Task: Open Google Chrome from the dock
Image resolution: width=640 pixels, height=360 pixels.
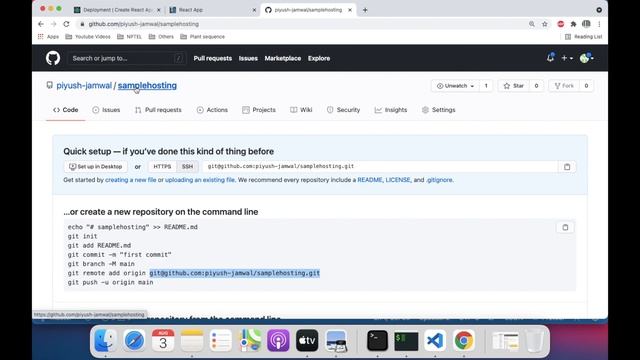Action: [x=464, y=340]
